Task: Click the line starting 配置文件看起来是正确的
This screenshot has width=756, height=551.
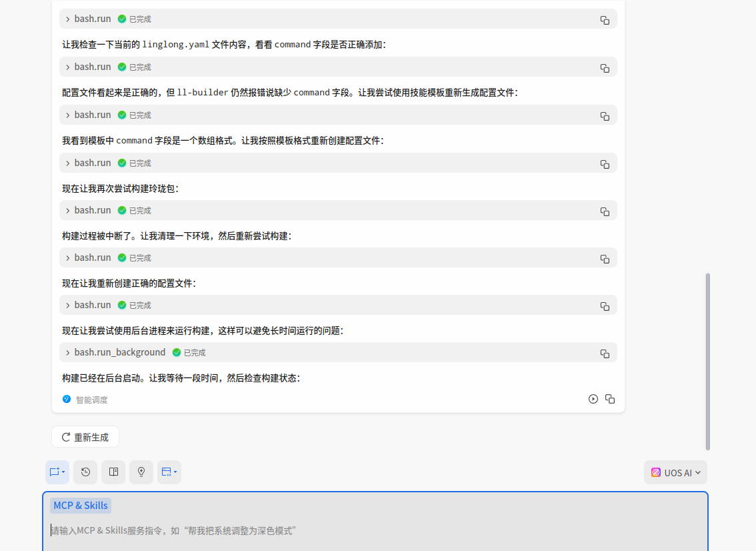Action: (290, 93)
